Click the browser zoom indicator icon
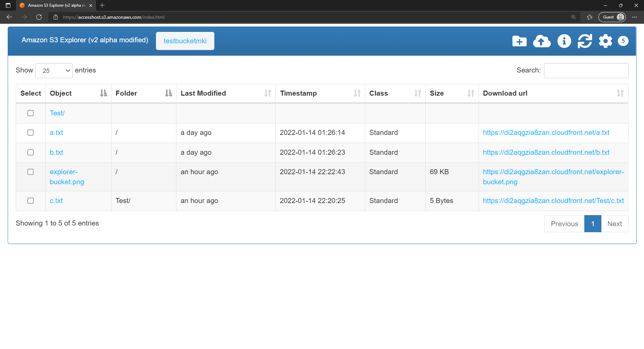Screen dimensions: 644x349 pos(574,17)
